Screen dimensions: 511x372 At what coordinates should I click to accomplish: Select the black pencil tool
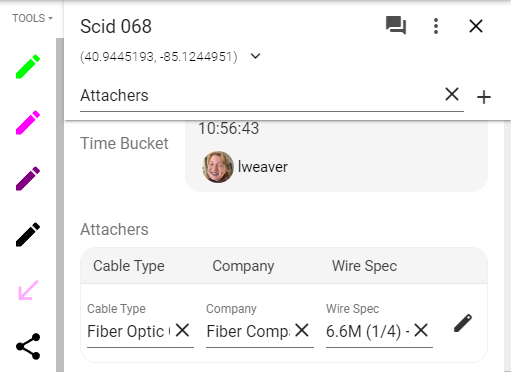pyautogui.click(x=28, y=235)
